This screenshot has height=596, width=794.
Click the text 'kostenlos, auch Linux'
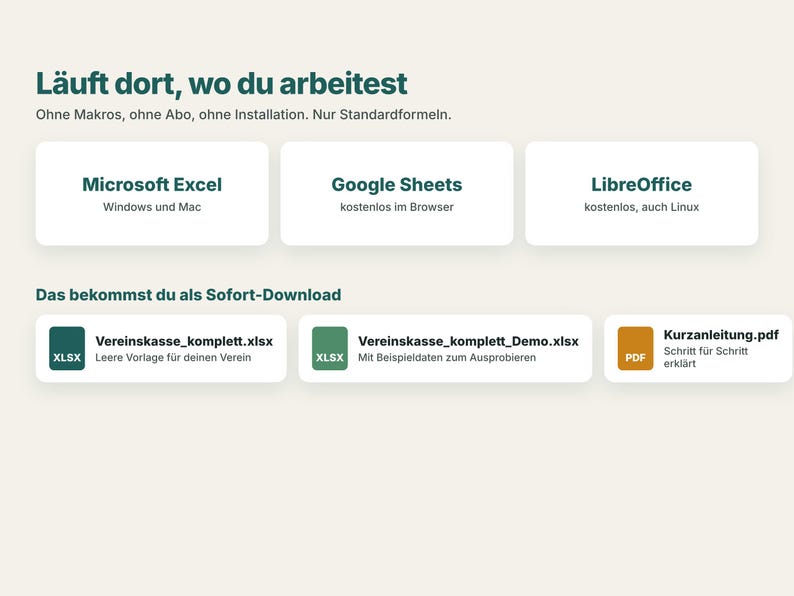click(x=642, y=207)
